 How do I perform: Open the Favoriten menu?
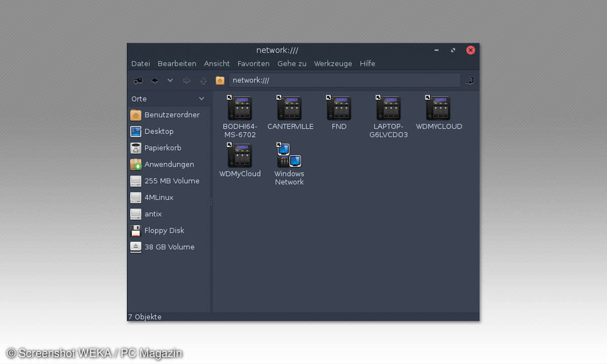click(253, 64)
